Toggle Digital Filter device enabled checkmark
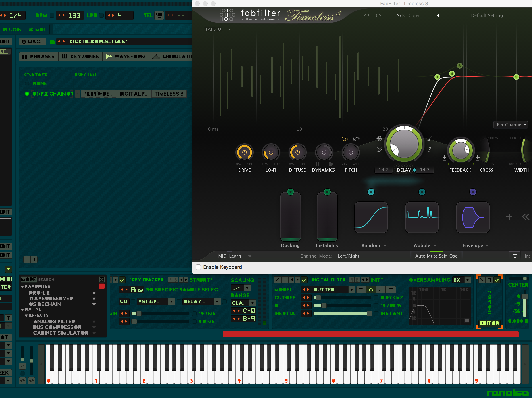Viewport: 532px width, 398px height. (x=304, y=280)
